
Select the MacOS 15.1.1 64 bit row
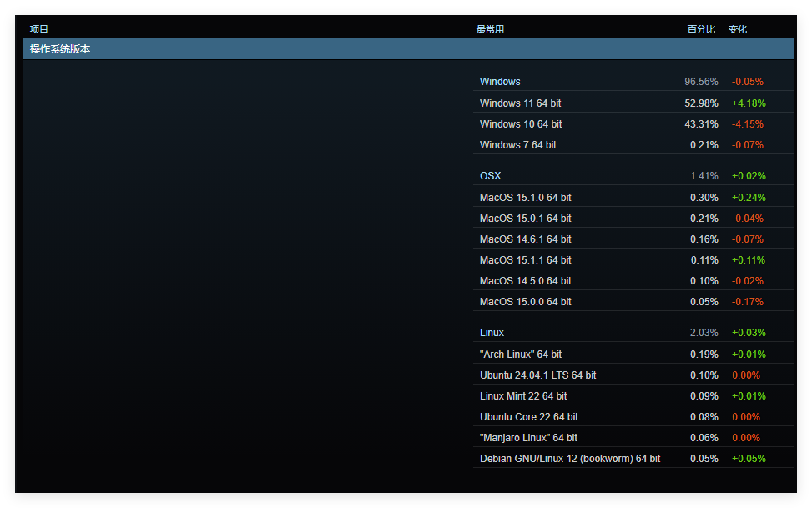pyautogui.click(x=633, y=260)
